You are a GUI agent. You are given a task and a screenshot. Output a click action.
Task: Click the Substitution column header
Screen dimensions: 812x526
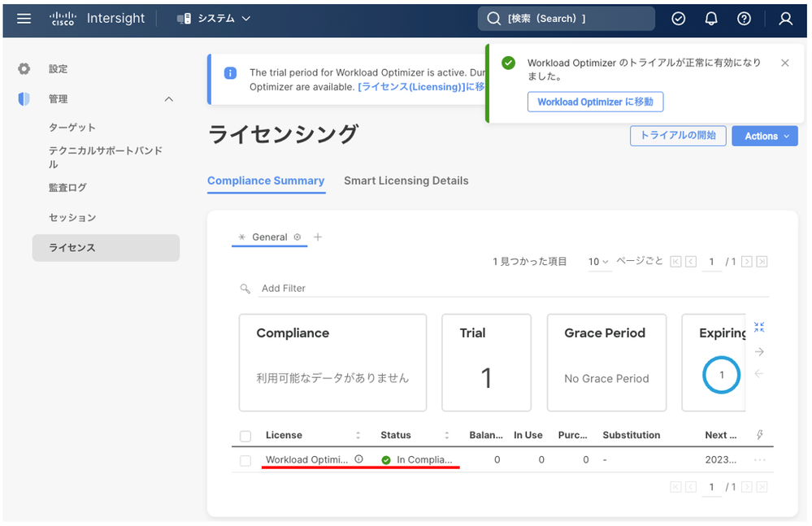[x=632, y=436]
